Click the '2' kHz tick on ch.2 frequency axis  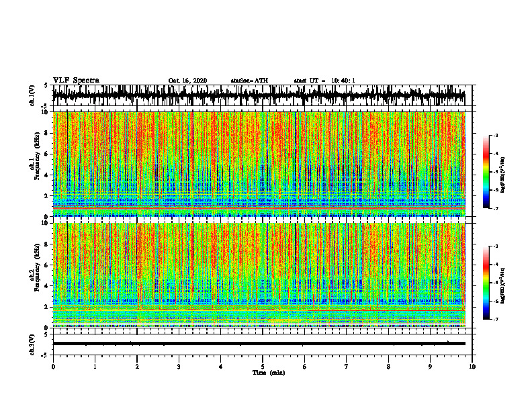coord(47,307)
